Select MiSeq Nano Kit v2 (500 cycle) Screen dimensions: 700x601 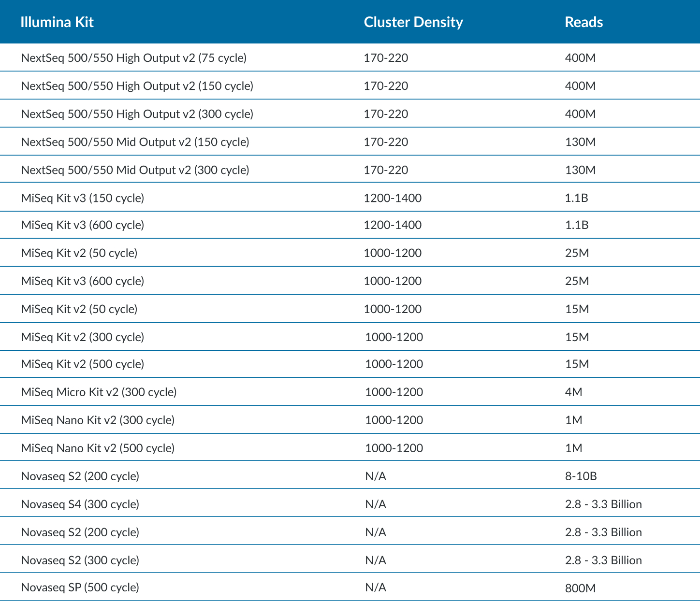click(x=98, y=448)
